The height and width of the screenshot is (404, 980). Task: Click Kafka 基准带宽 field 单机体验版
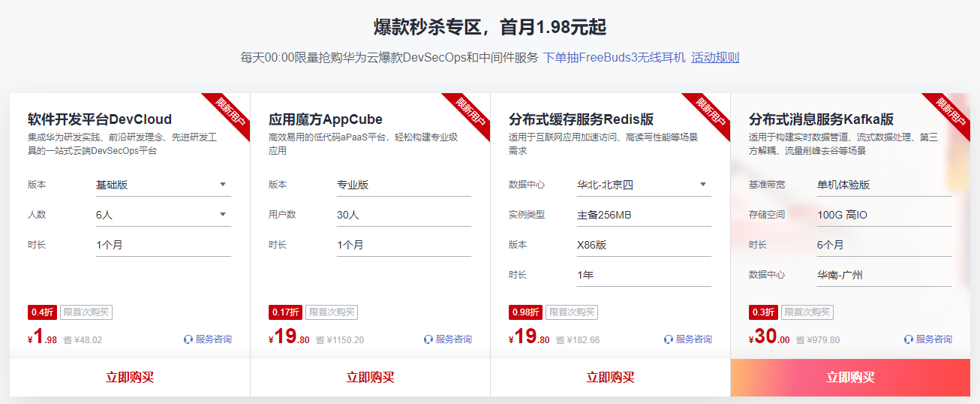click(x=884, y=185)
